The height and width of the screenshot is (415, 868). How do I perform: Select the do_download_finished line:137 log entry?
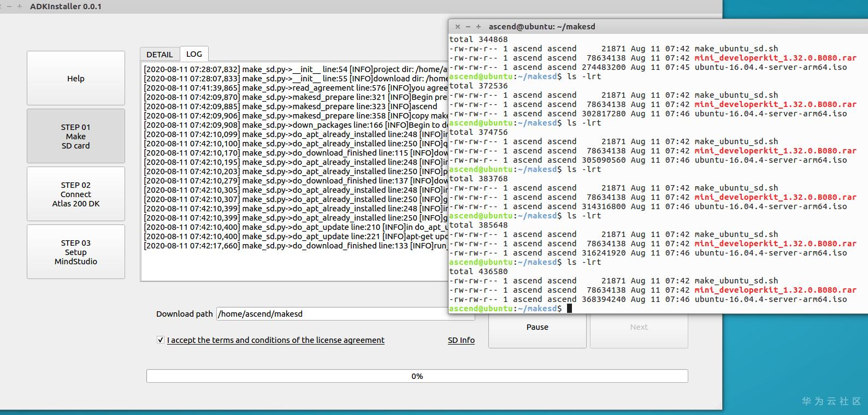(296, 181)
